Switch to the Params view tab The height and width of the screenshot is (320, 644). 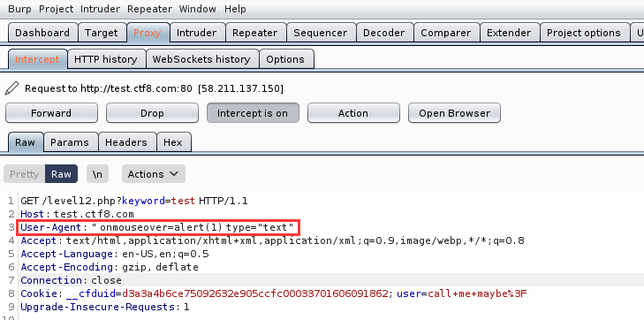[x=70, y=142]
